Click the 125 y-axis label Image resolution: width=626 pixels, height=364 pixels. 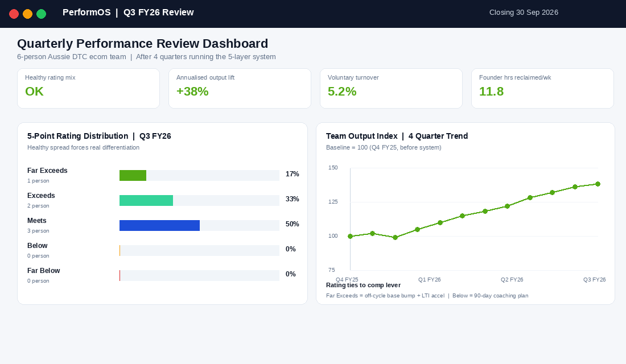pyautogui.click(x=333, y=201)
